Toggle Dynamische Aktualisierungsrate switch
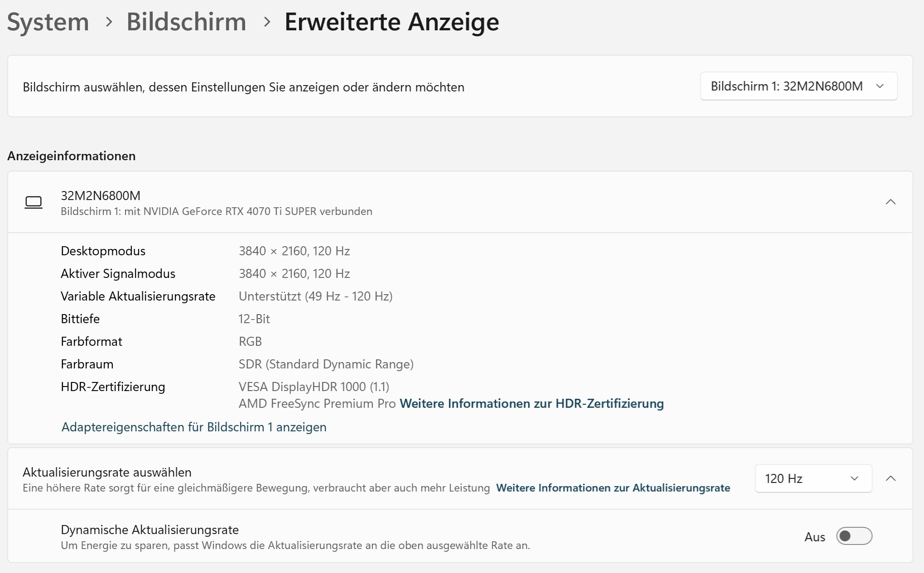This screenshot has width=924, height=573. tap(854, 536)
